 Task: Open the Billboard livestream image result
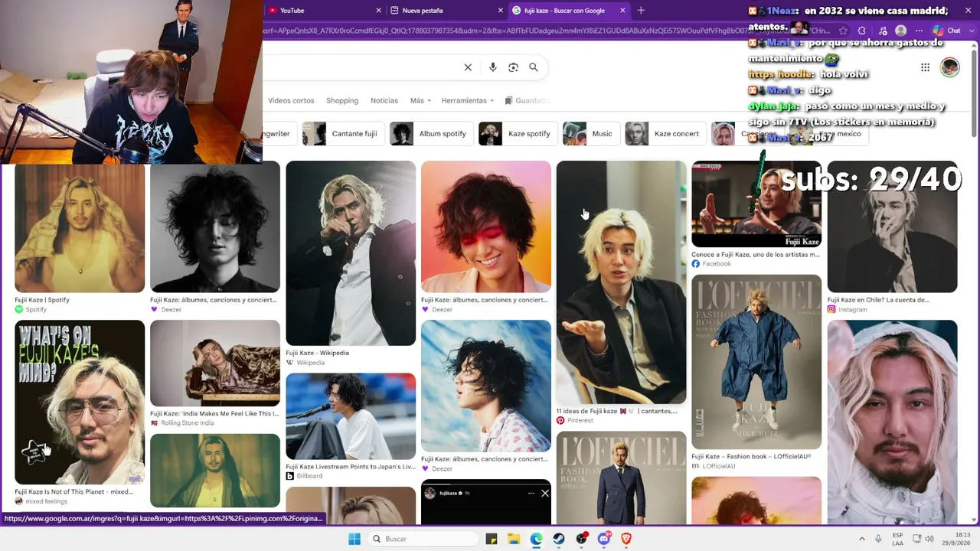(351, 416)
